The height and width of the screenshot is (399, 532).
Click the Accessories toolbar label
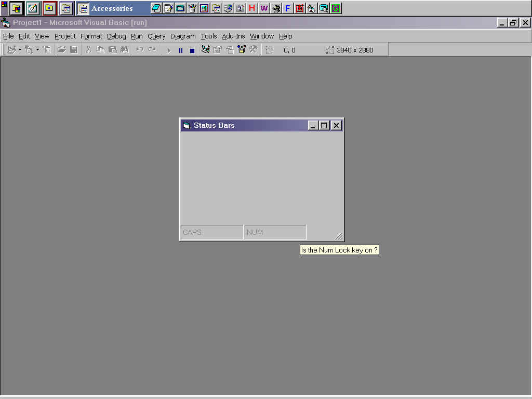112,8
